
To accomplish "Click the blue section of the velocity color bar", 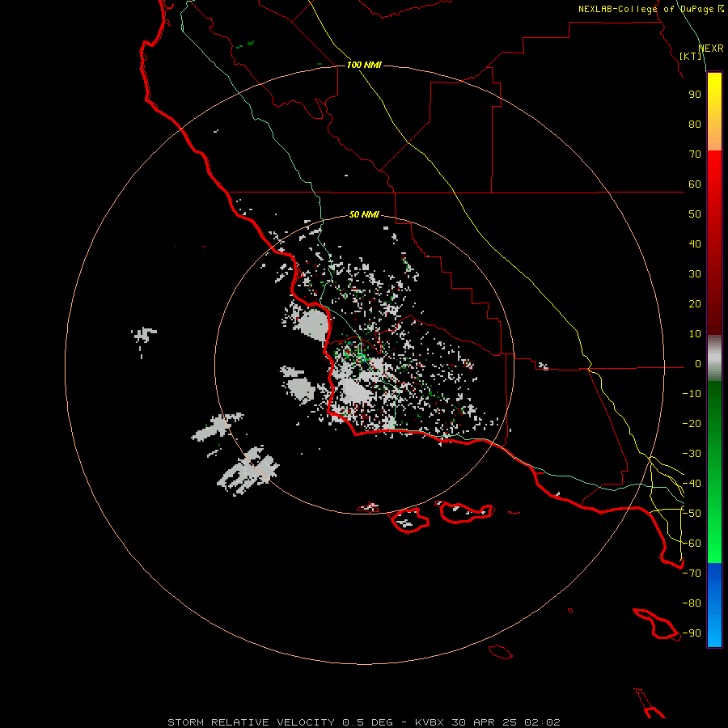I will click(714, 603).
